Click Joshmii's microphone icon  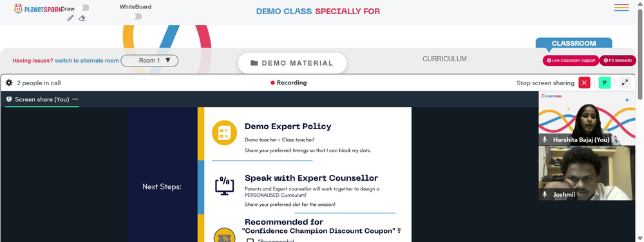click(x=545, y=194)
